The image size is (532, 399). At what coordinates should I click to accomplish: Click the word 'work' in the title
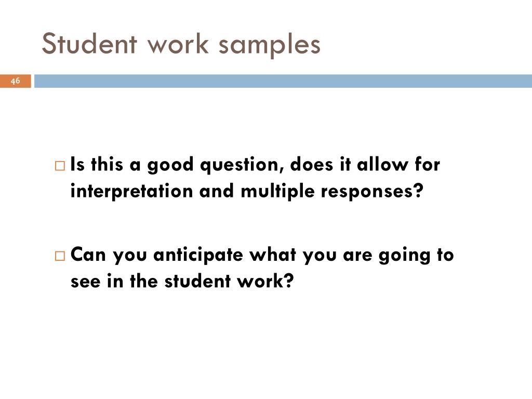coord(178,44)
